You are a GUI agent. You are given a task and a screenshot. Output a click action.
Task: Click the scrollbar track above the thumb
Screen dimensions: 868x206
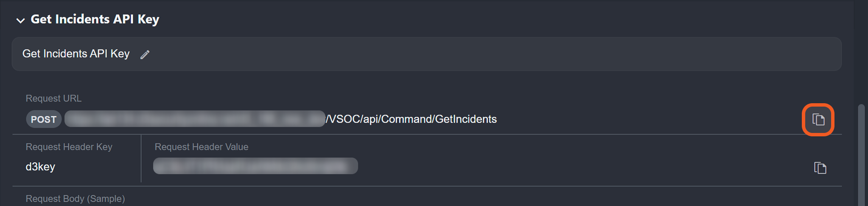861,51
